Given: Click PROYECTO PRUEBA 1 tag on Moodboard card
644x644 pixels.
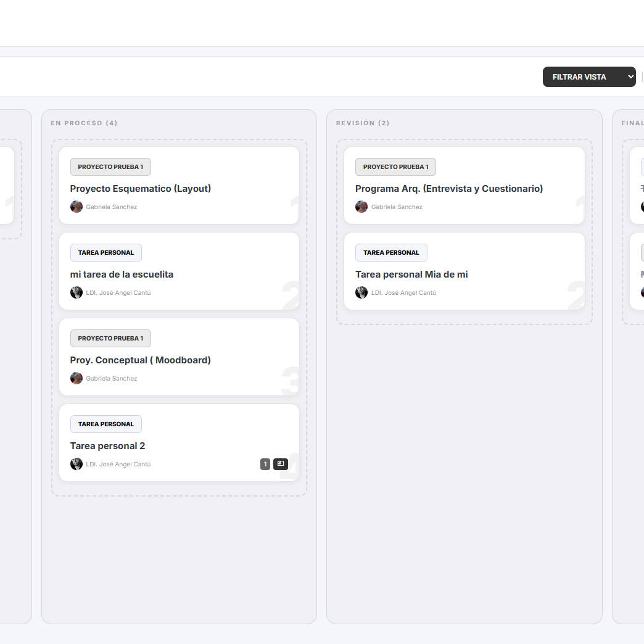Looking at the screenshot, I should click(x=110, y=338).
